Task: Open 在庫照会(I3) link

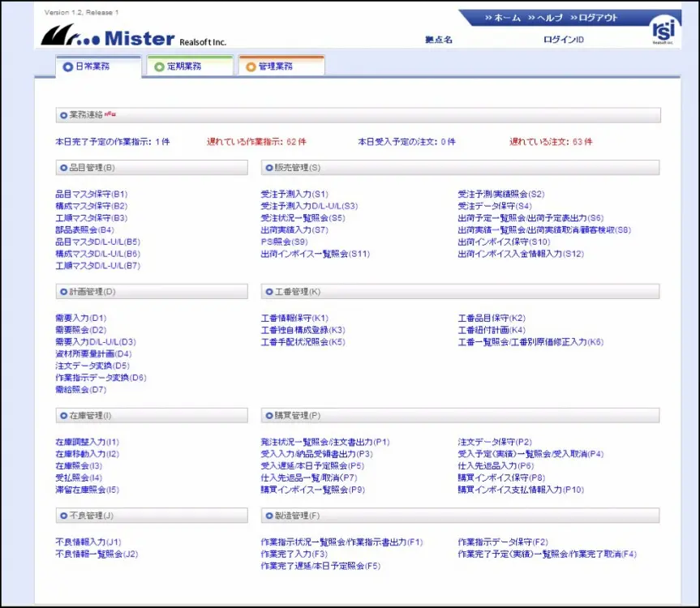Action: (x=79, y=466)
